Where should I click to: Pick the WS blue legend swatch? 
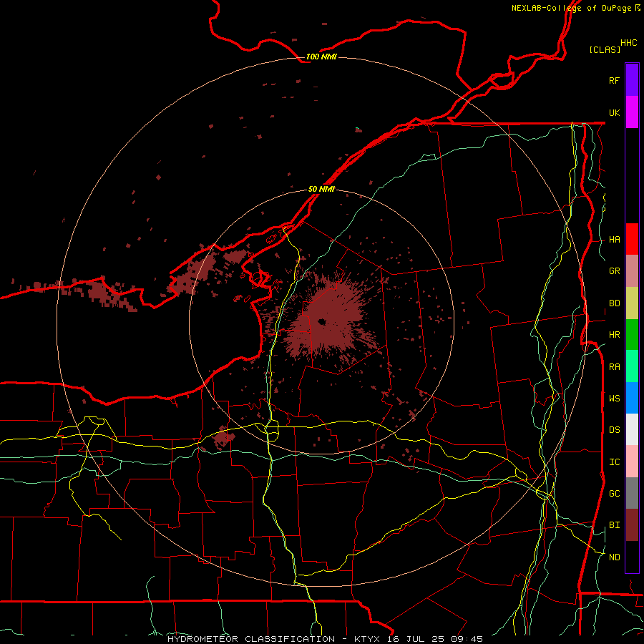click(x=632, y=398)
